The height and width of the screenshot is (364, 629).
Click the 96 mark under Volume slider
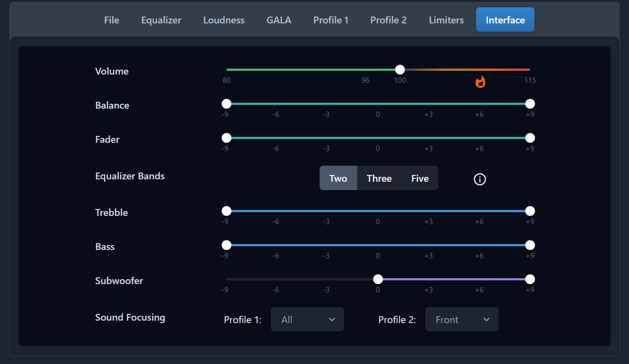[365, 80]
